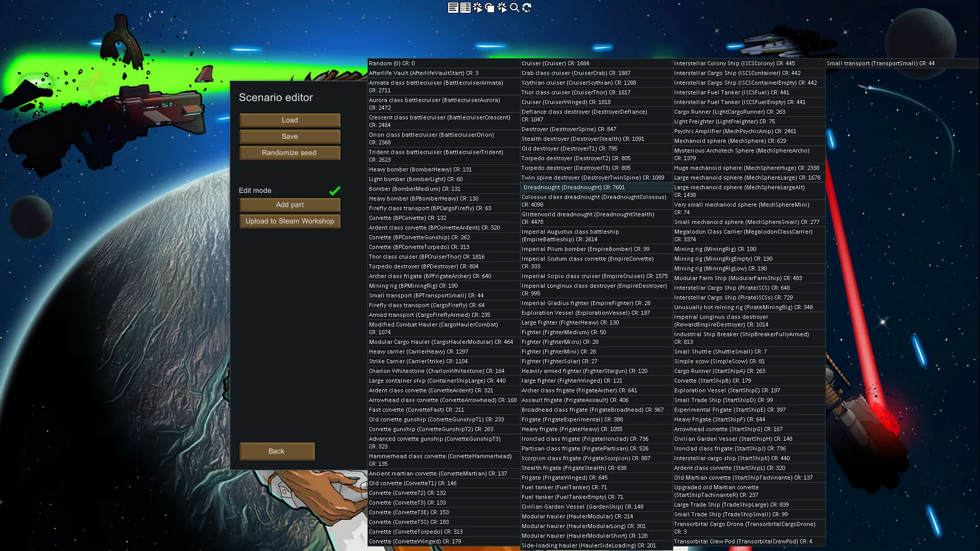The height and width of the screenshot is (551, 980).
Task: Click the magnifying glass search icon
Action: point(514,8)
